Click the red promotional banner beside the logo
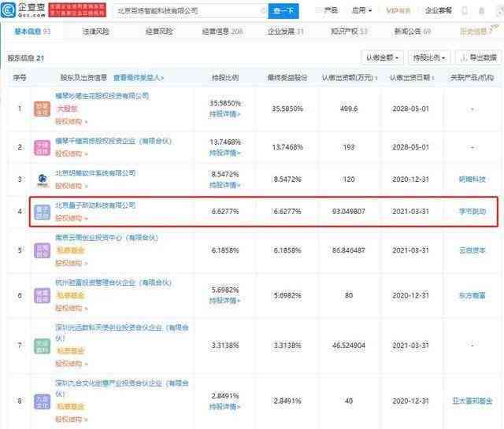This screenshot has height=429, width=504. pyautogui.click(x=77, y=10)
